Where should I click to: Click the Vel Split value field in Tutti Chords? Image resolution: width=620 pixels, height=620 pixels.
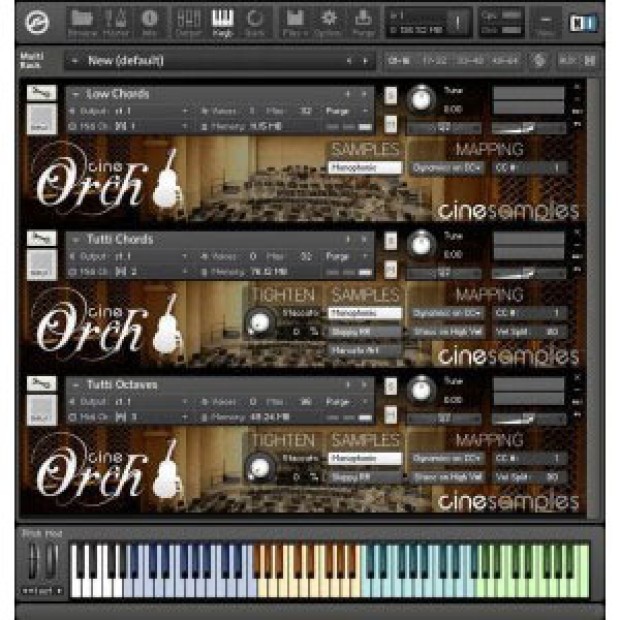coord(528,332)
